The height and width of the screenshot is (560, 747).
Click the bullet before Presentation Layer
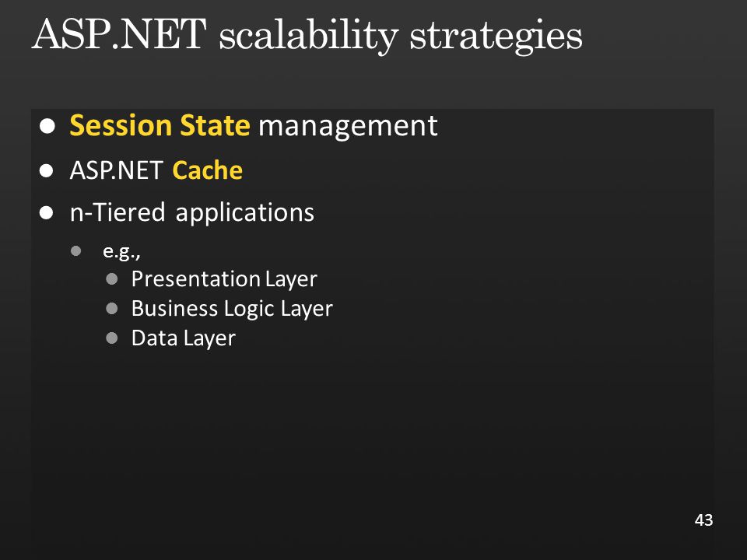tap(112, 279)
